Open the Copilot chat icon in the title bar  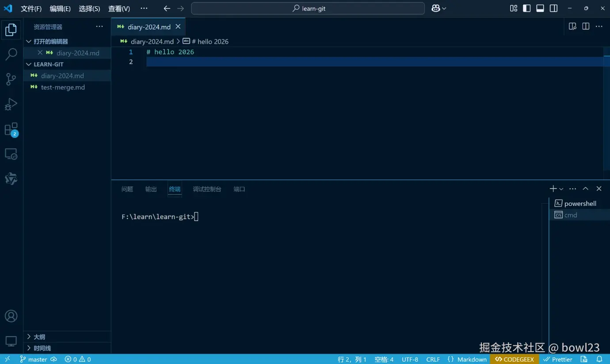click(x=436, y=8)
